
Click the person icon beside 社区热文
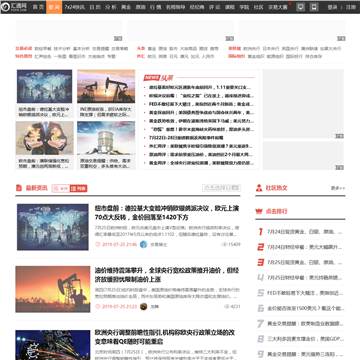(259, 188)
